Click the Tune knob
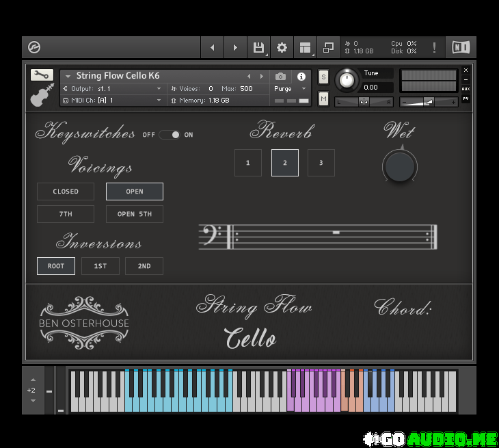This screenshot has width=499, height=448. point(347,80)
